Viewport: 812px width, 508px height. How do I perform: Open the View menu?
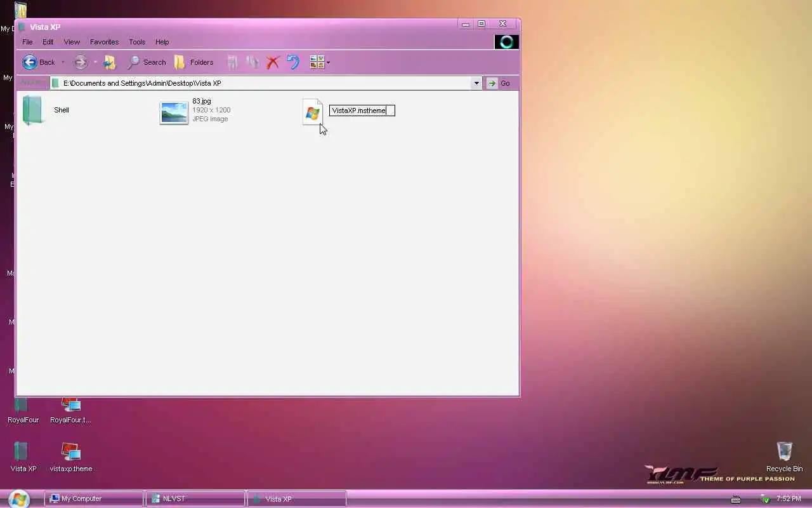pos(72,42)
